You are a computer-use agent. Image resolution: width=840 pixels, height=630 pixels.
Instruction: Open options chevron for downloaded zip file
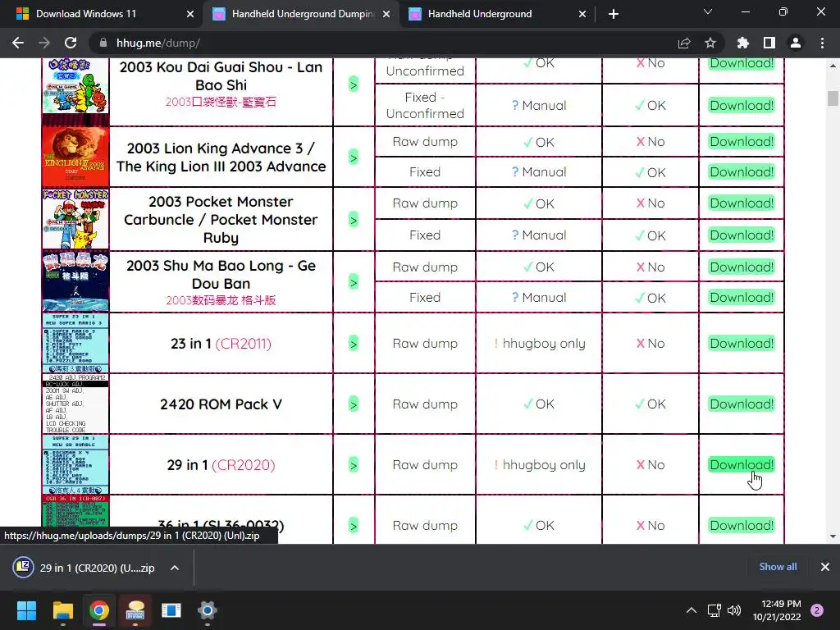175,568
